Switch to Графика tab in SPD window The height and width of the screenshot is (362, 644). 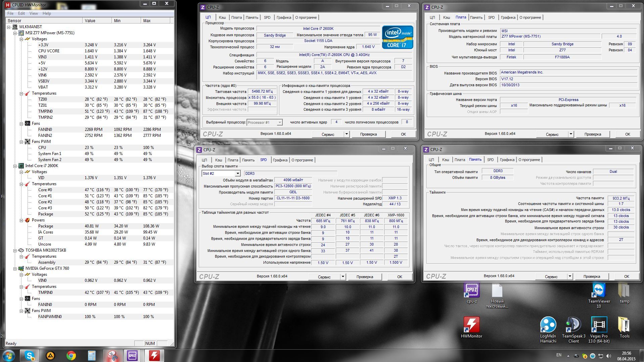click(280, 160)
